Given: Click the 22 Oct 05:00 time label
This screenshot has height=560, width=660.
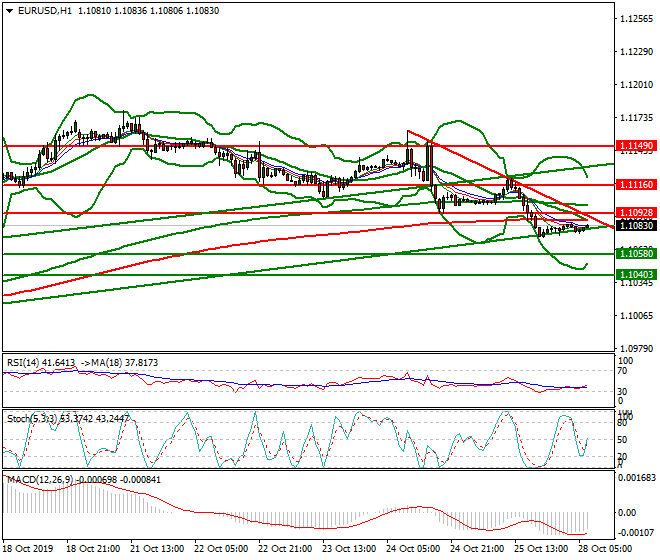Looking at the screenshot, I should [221, 549].
